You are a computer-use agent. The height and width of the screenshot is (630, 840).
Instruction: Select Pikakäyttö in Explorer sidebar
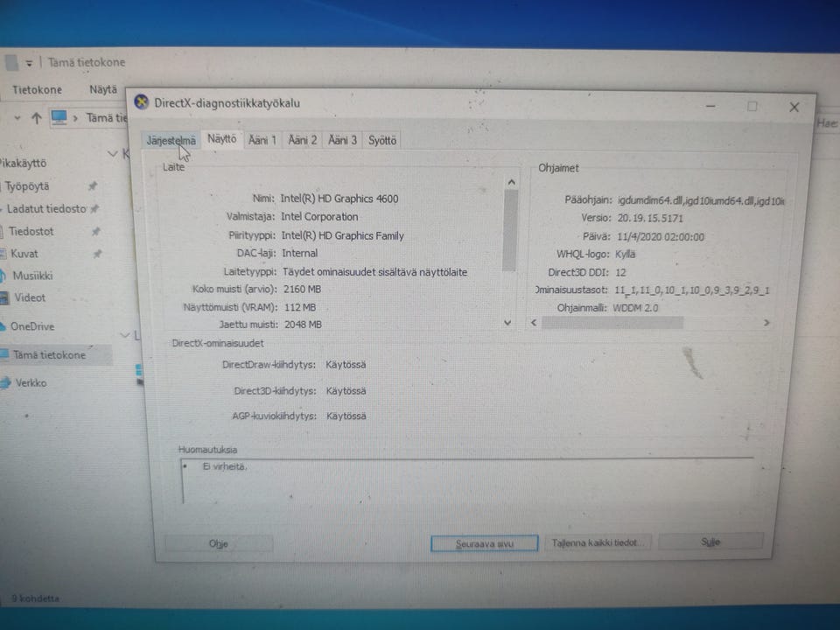pos(23,164)
